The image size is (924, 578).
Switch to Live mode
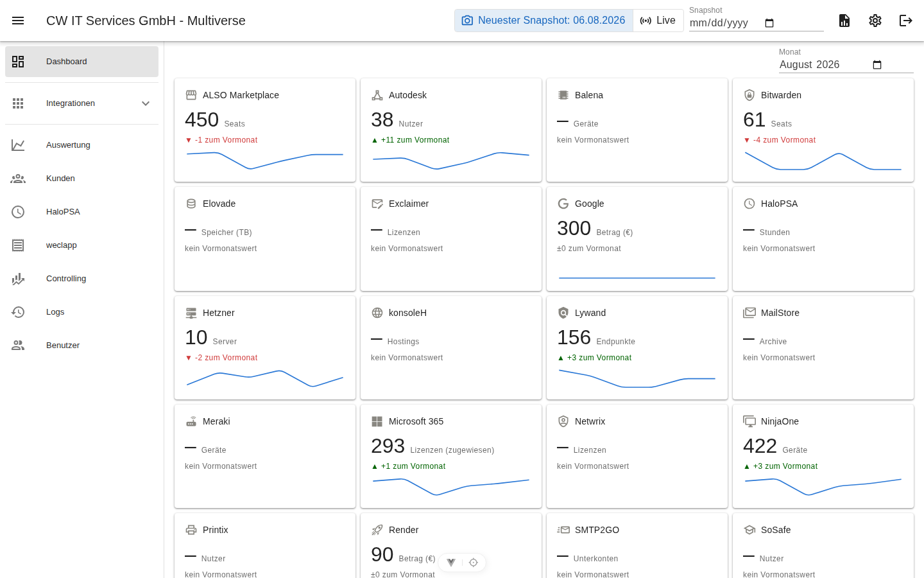[x=658, y=21]
